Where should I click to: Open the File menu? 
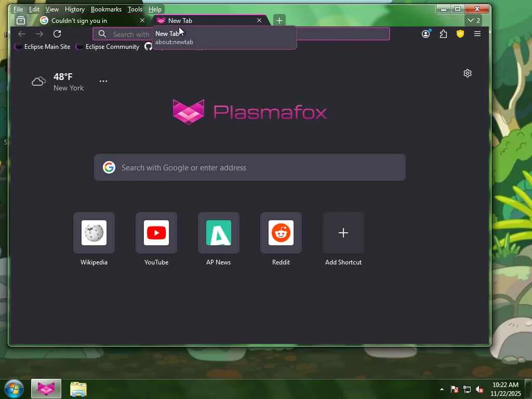(x=18, y=9)
